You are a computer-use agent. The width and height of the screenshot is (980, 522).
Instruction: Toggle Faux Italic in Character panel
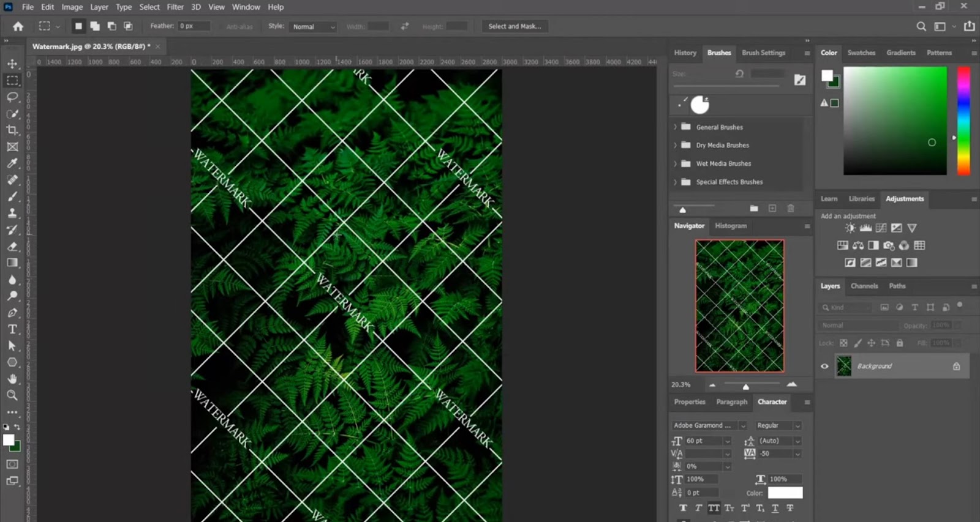click(x=698, y=508)
